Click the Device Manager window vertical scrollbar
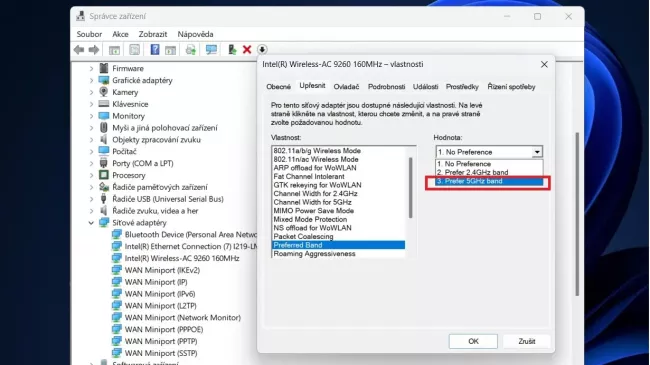This screenshot has width=650, height=365. pyautogui.click(x=577, y=214)
